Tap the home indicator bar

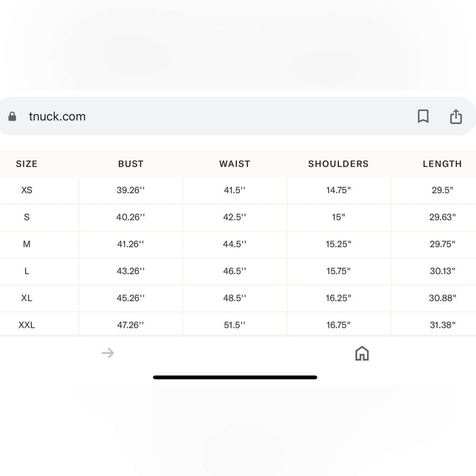[x=235, y=377]
